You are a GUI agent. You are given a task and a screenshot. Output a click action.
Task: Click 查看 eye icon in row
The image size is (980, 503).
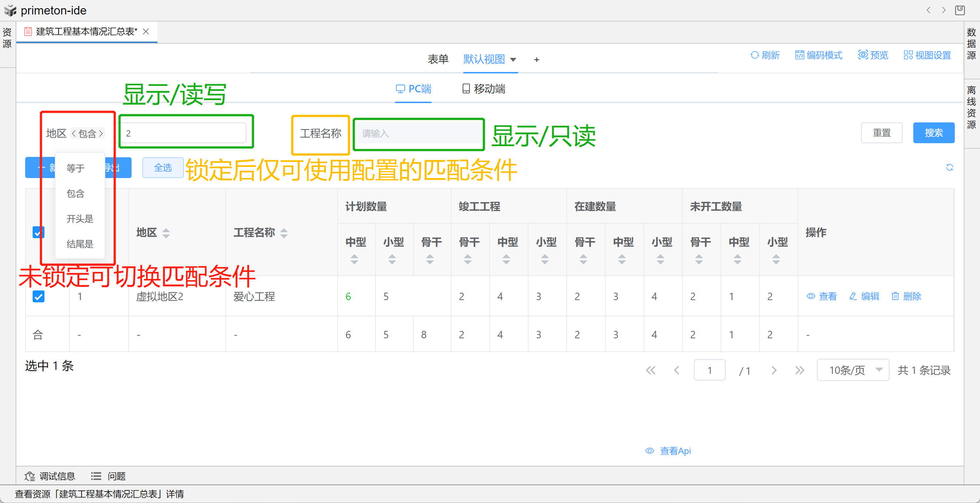[x=811, y=296]
